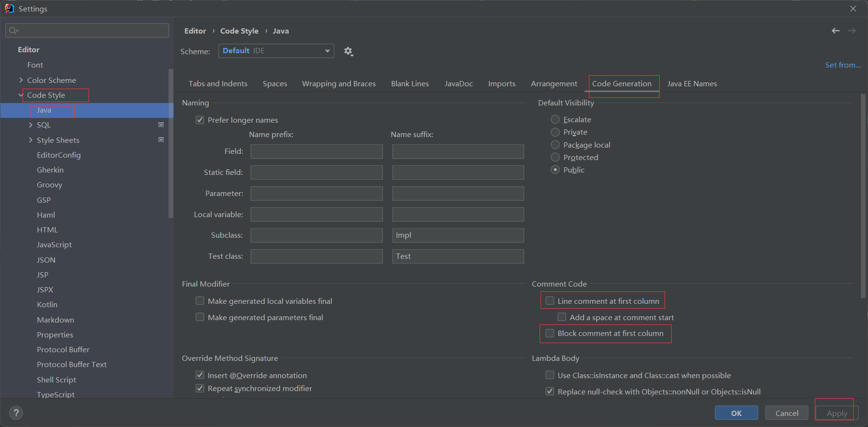Click the scheme actions gear icon
The image size is (868, 427).
[x=348, y=51]
